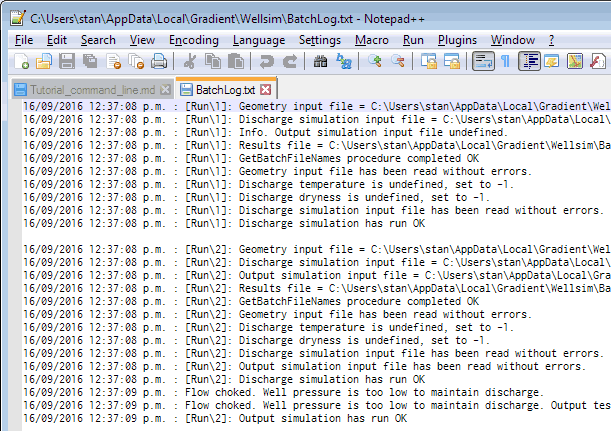Open the File menu

coord(24,40)
